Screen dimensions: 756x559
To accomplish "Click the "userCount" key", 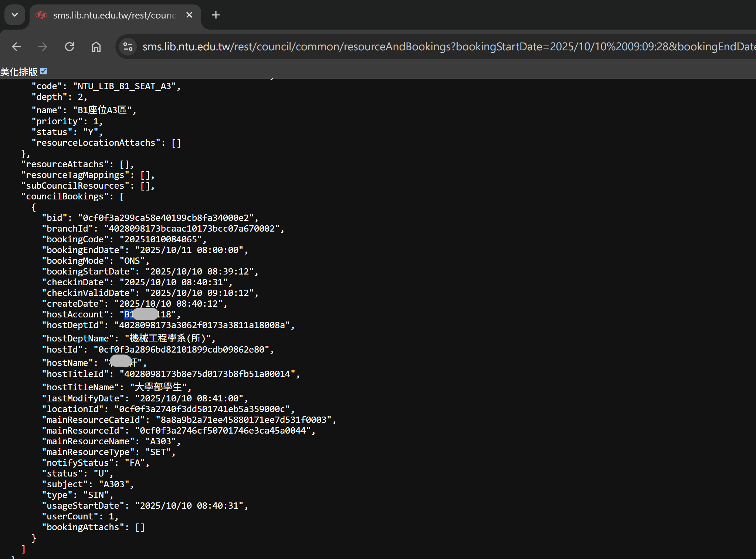I will point(70,516).
